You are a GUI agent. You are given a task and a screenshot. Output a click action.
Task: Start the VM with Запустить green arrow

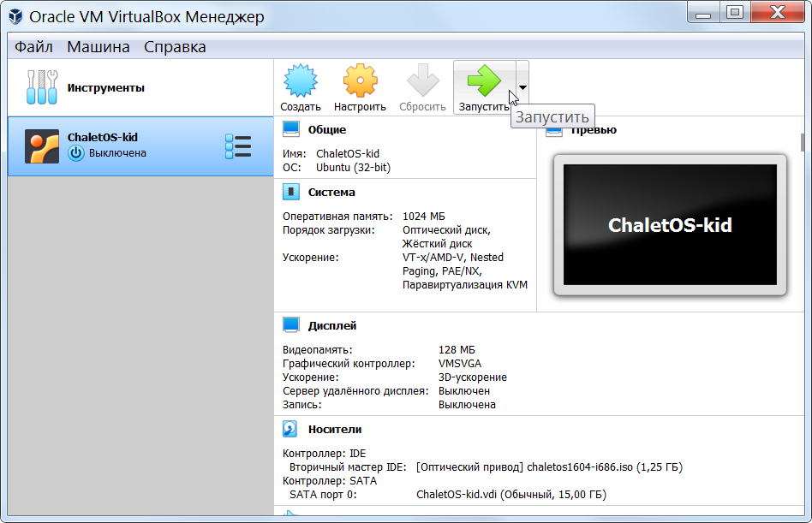pyautogui.click(x=484, y=81)
